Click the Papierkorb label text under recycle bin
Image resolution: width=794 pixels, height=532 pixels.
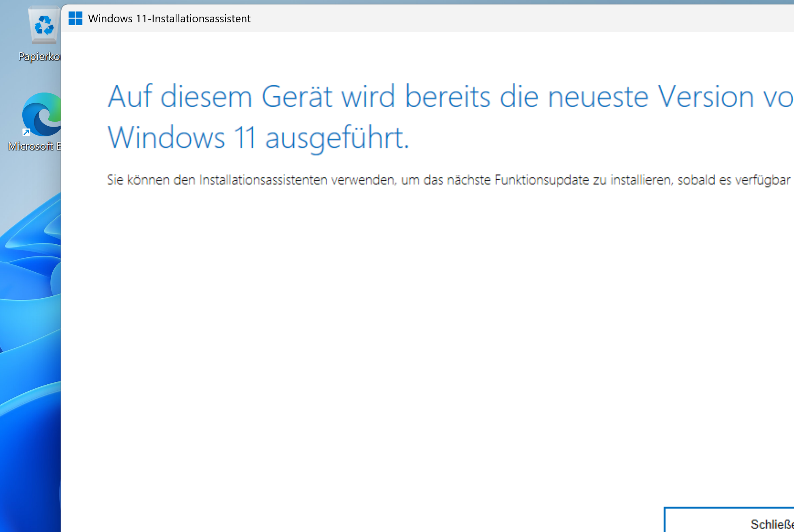(39, 56)
